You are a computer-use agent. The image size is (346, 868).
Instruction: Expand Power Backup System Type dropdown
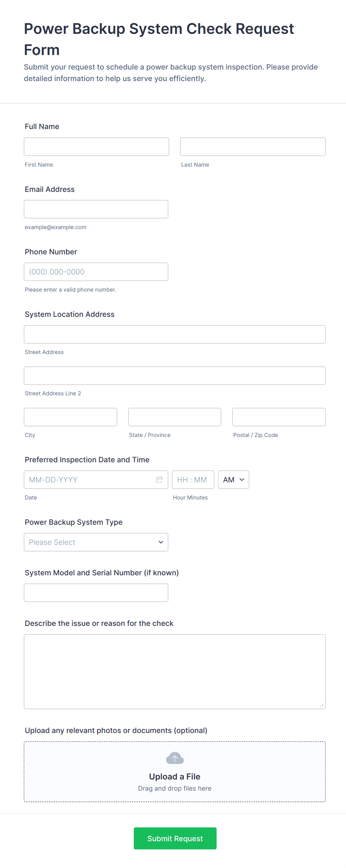[x=96, y=542]
